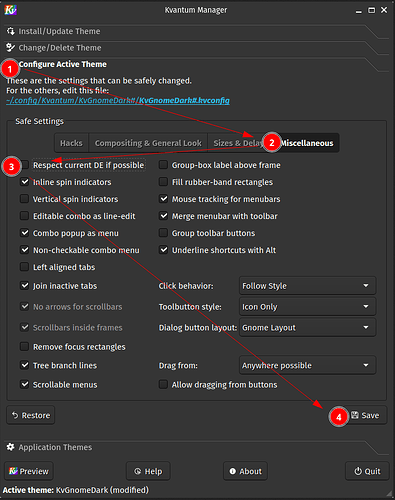Viewport: 395px width, 500px height.
Task: Switch to the Sizes & Delays tab
Action: (x=239, y=143)
